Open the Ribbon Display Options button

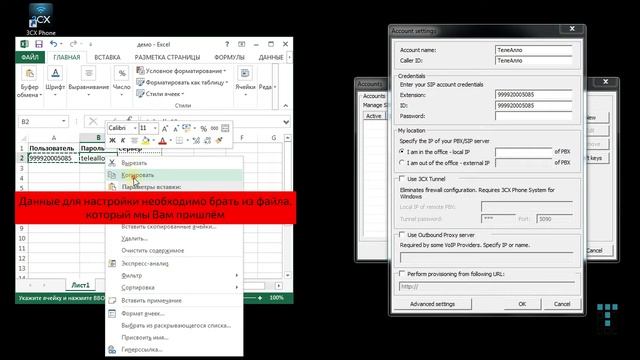(242, 44)
